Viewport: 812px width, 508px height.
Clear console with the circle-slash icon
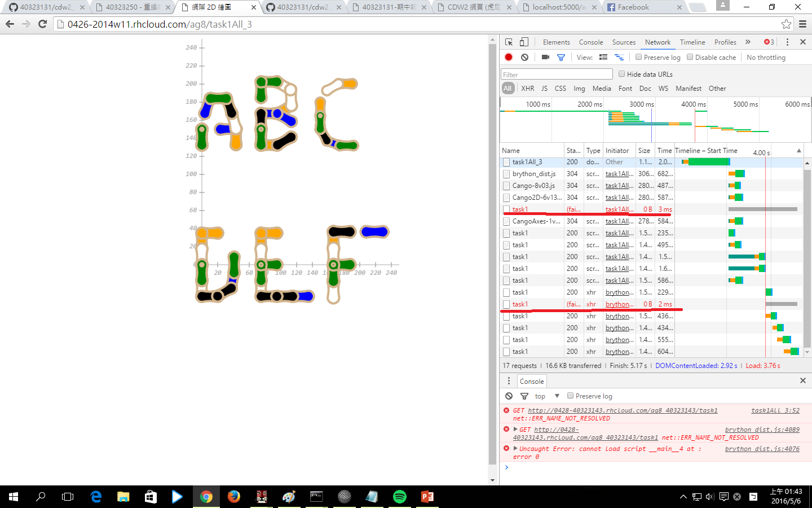tap(509, 396)
